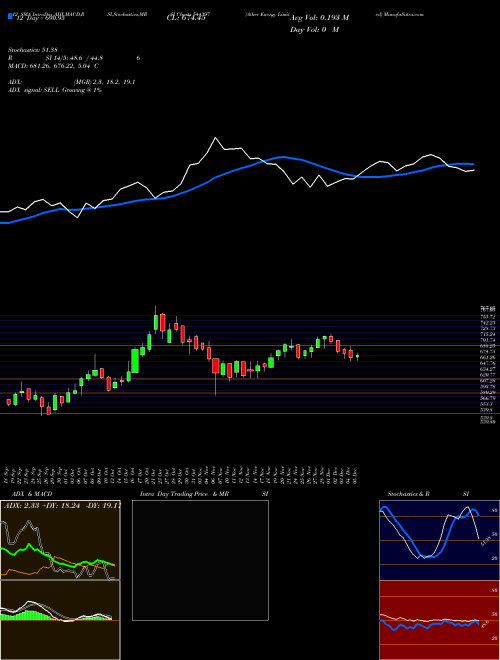500x660 pixels.
Task: Click the red RSI chart panel
Action: click(x=439, y=620)
